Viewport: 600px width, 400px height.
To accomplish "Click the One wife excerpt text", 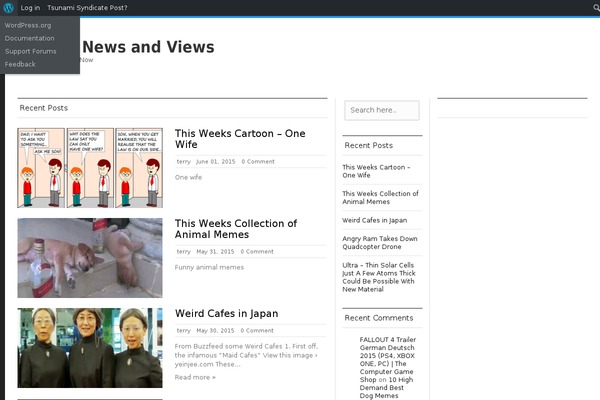I will pos(188,177).
